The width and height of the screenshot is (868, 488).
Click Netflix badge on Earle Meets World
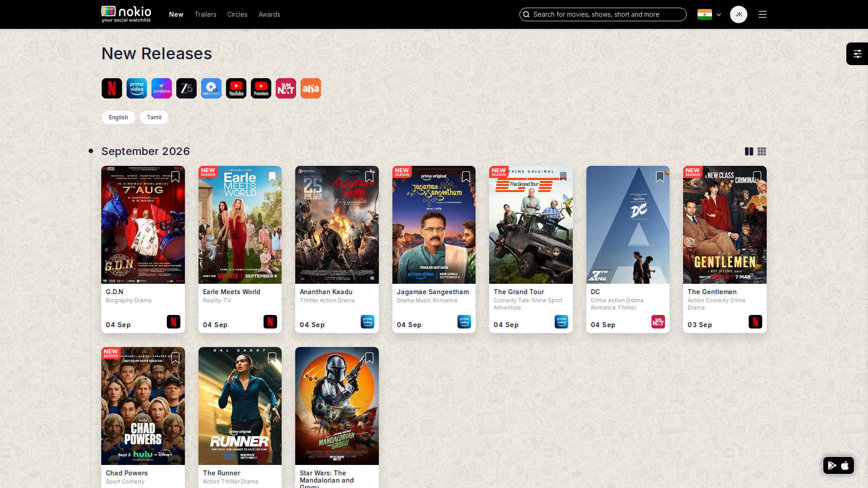pos(270,322)
